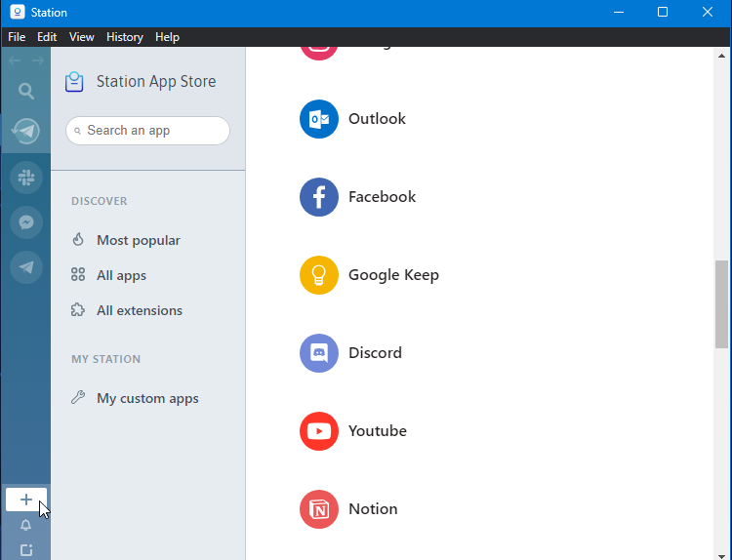Select Most popular in Discover
The image size is (732, 560).
139,240
